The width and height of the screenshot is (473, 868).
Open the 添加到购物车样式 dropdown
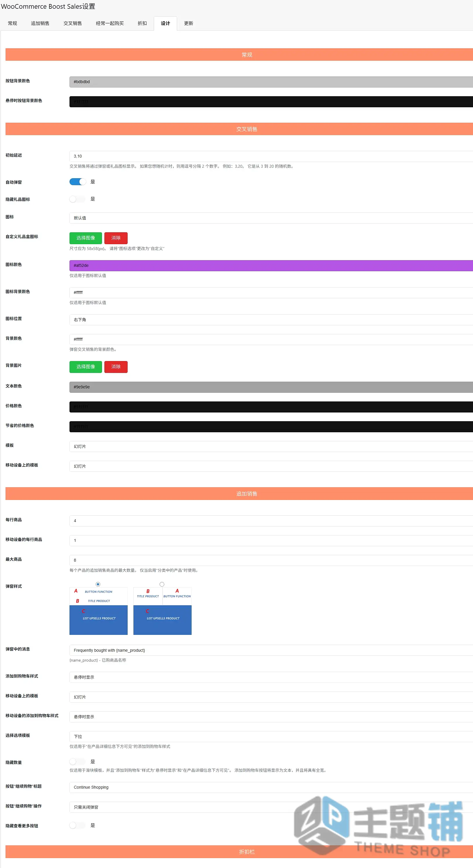pyautogui.click(x=271, y=678)
